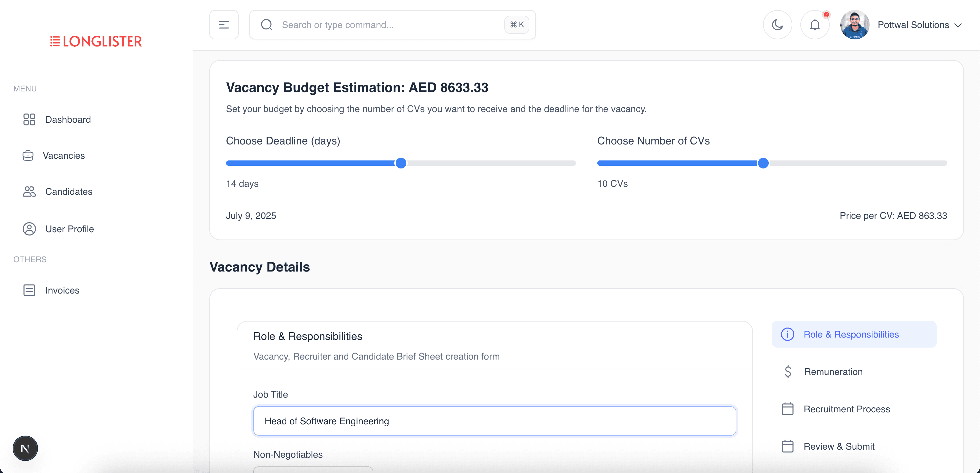Click 'Price per CV: AED 863.33' text
The image size is (980, 473).
[893, 215]
